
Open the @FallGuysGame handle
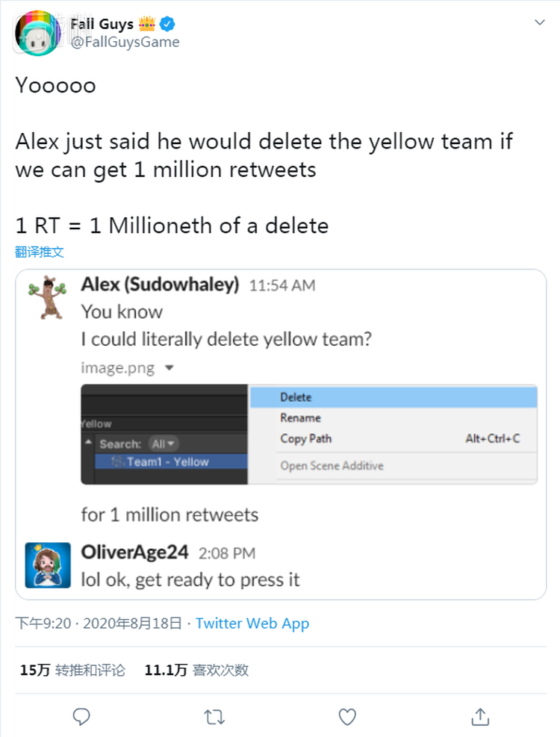[x=125, y=42]
